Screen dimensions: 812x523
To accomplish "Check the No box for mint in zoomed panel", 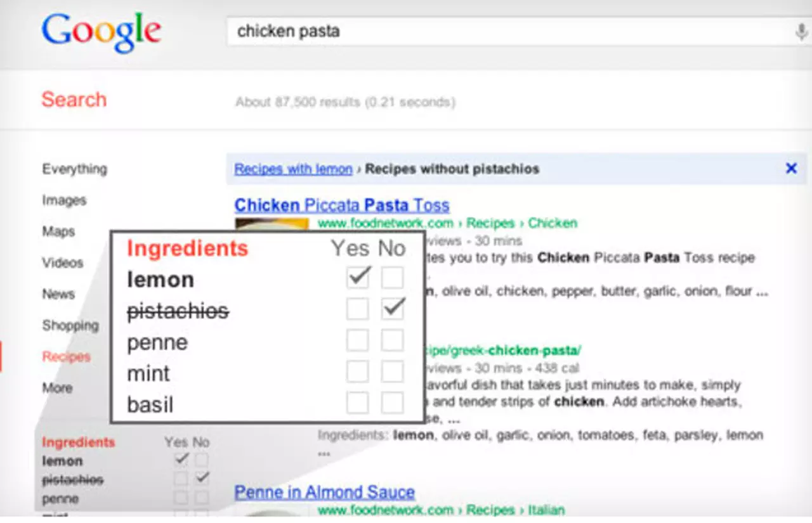I will coord(393,371).
